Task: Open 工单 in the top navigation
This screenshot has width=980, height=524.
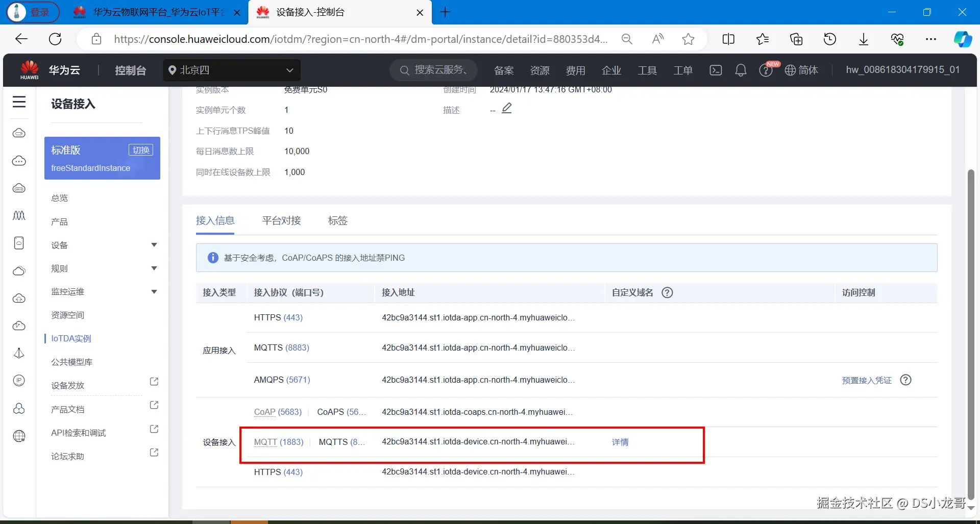Action: [x=682, y=70]
